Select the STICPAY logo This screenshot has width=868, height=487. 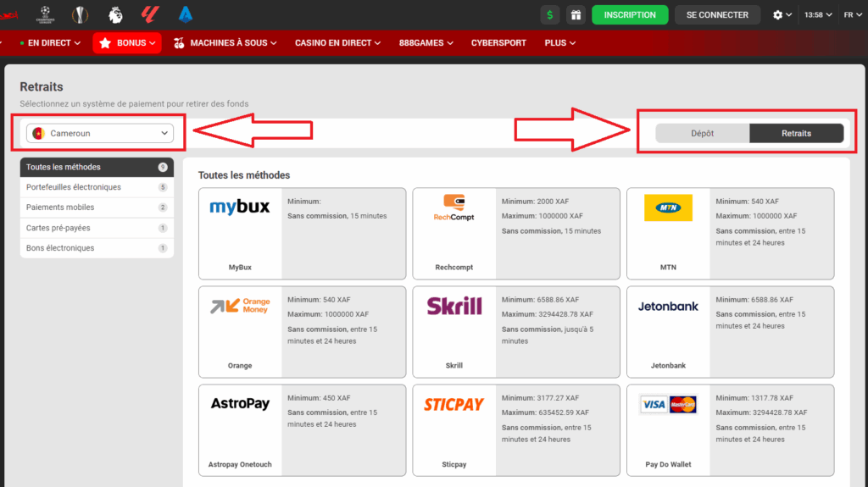coord(454,405)
